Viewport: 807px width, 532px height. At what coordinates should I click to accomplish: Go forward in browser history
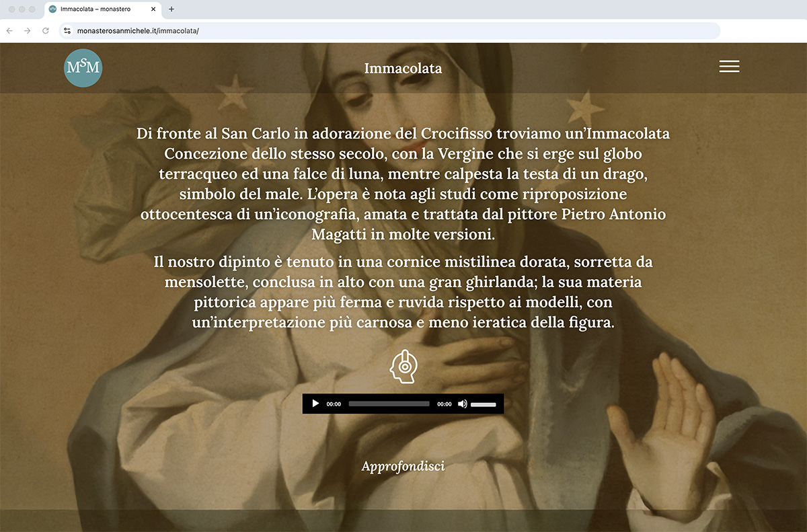click(x=28, y=31)
